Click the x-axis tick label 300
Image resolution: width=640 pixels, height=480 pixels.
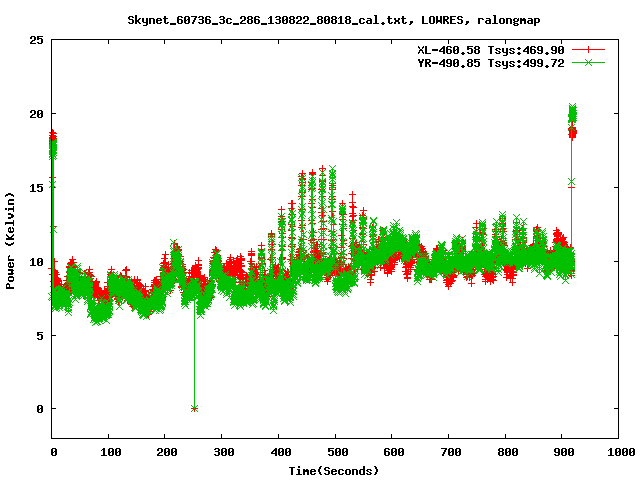pos(224,452)
